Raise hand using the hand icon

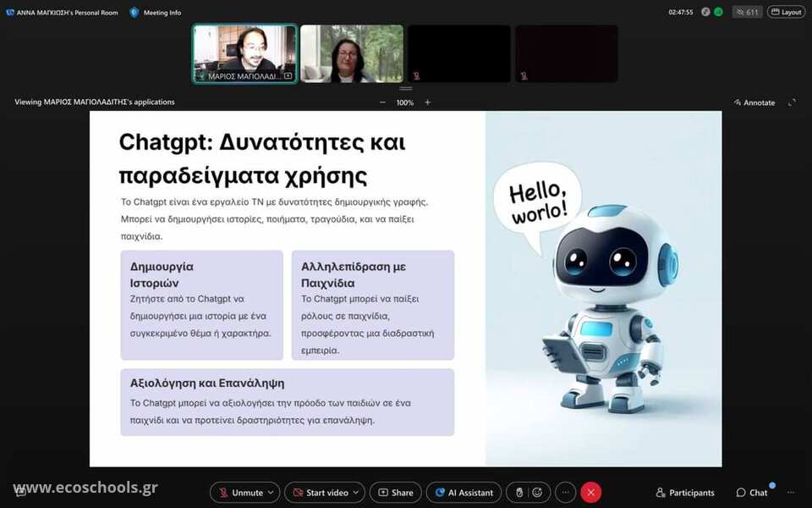pyautogui.click(x=518, y=493)
